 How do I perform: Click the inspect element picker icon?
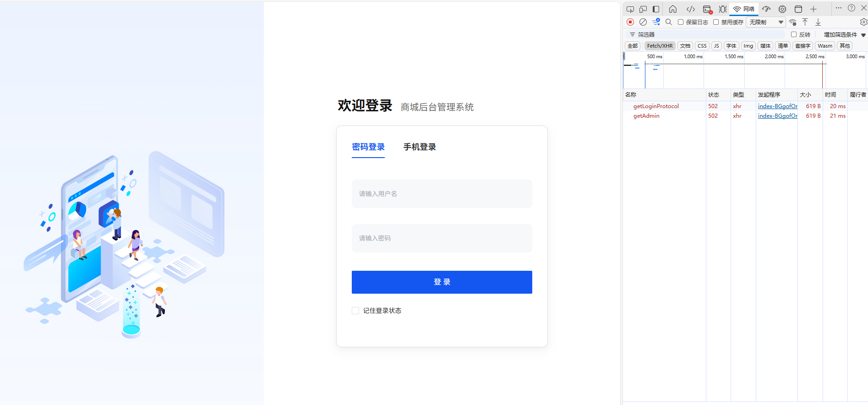(630, 9)
